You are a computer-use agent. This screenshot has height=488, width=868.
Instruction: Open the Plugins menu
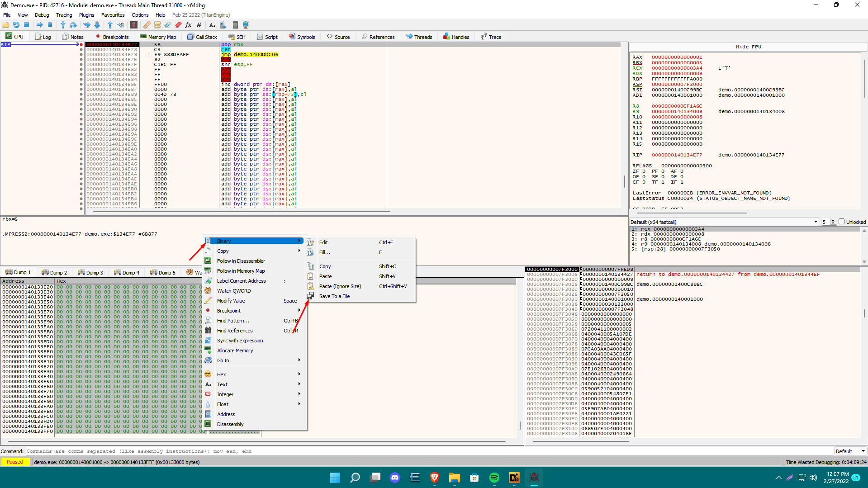(x=86, y=15)
